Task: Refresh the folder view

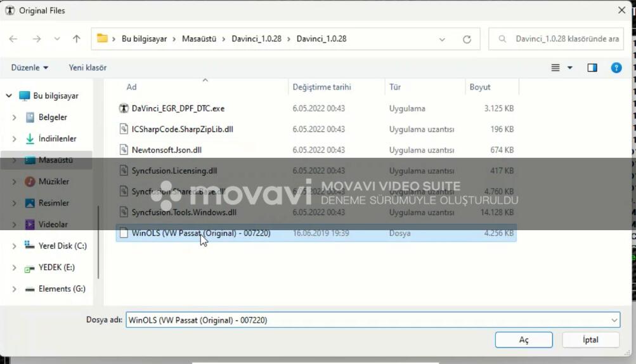Action: (467, 39)
